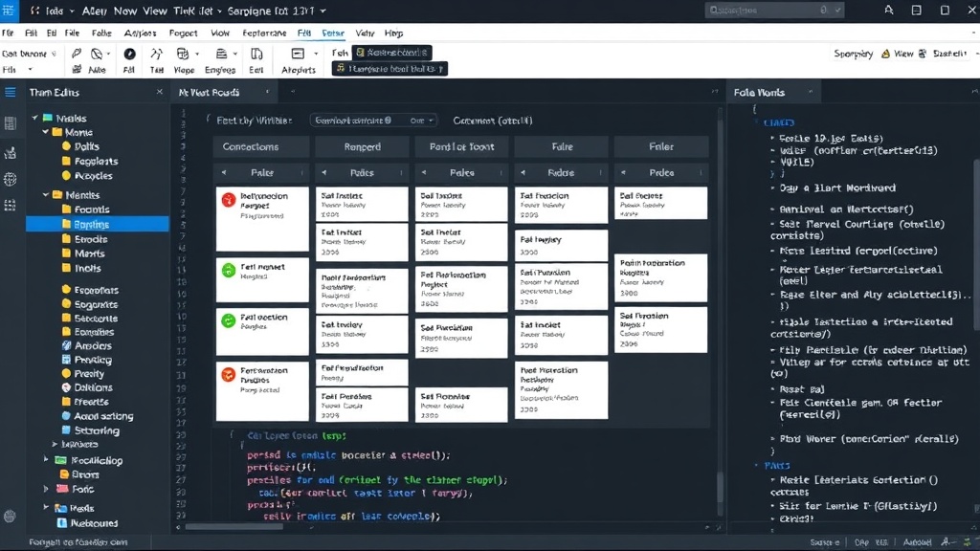Open the dropdown next to Feet by Wirlible
The height and width of the screenshot is (551, 980).
(372, 120)
